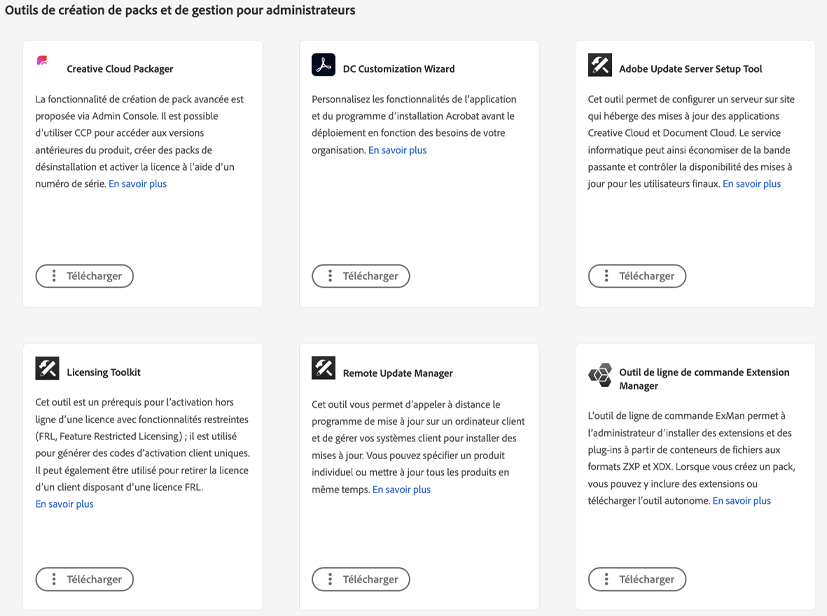827x616 pixels.
Task: Click the Creative Cloud Packager icon
Action: point(43,62)
